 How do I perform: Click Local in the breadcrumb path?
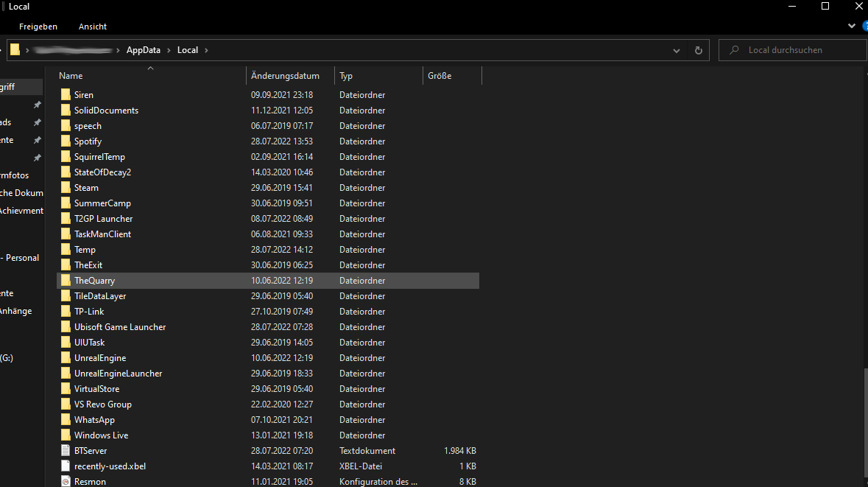click(188, 50)
